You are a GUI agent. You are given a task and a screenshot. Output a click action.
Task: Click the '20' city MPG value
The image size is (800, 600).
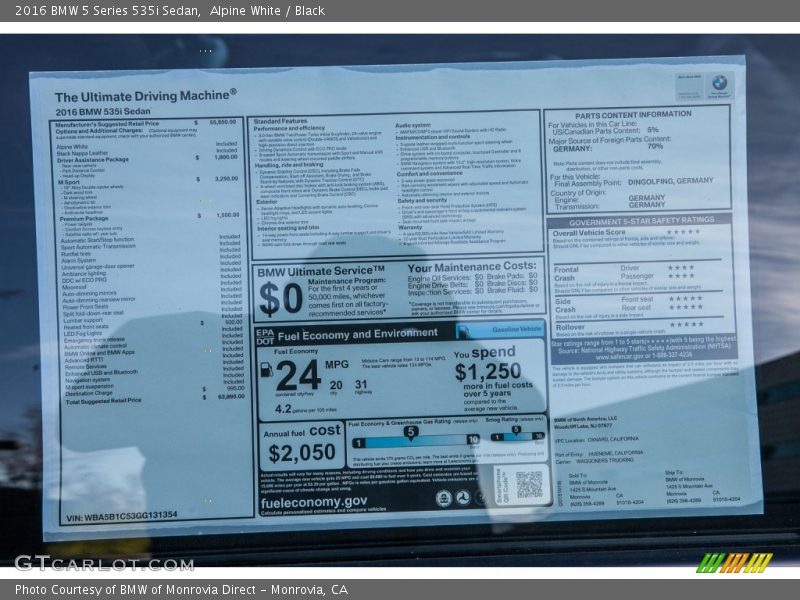[x=336, y=385]
